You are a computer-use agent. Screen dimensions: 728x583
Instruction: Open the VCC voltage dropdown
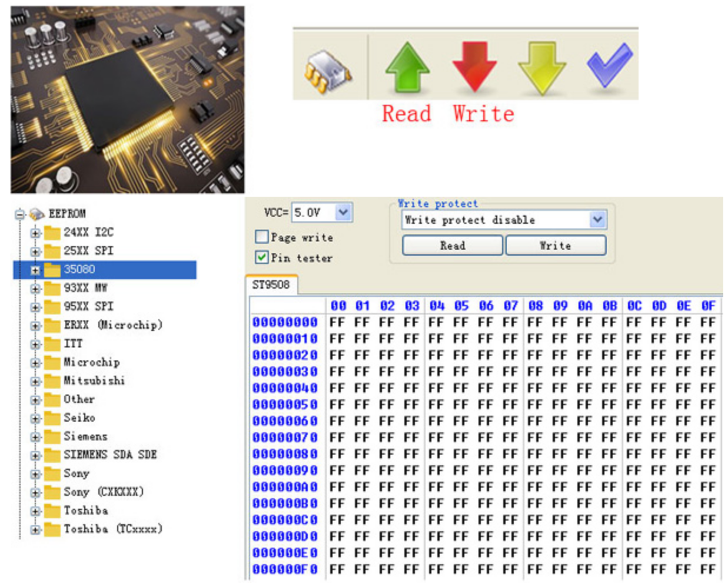[344, 212]
